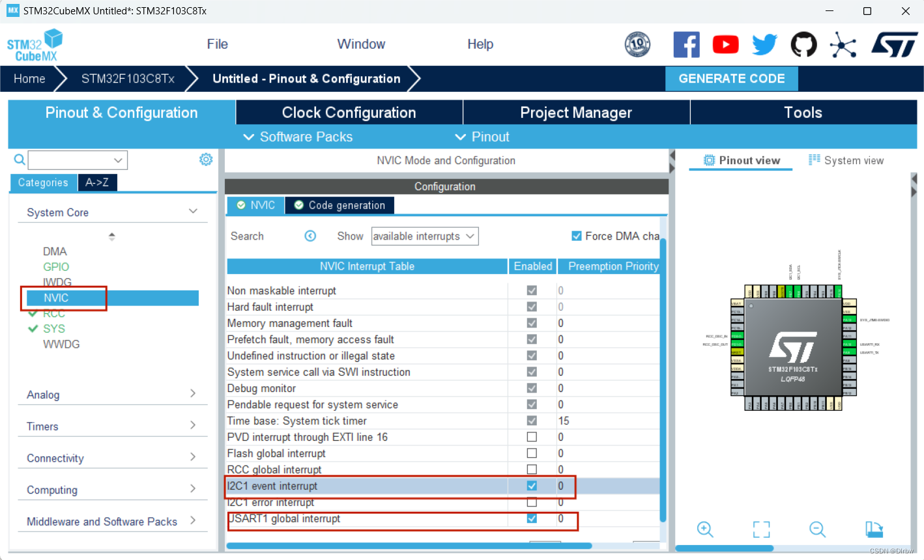Click the pinout view horizontal scrollbar
924x560 pixels.
[724, 548]
